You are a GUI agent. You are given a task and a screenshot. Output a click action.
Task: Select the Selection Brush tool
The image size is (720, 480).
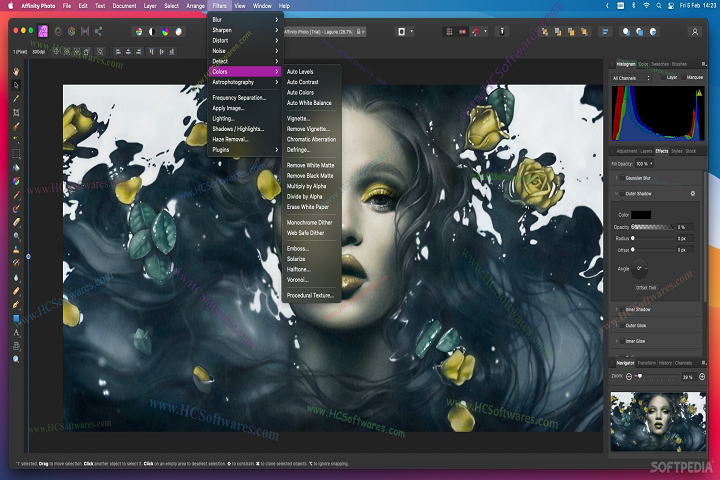pyautogui.click(x=16, y=126)
